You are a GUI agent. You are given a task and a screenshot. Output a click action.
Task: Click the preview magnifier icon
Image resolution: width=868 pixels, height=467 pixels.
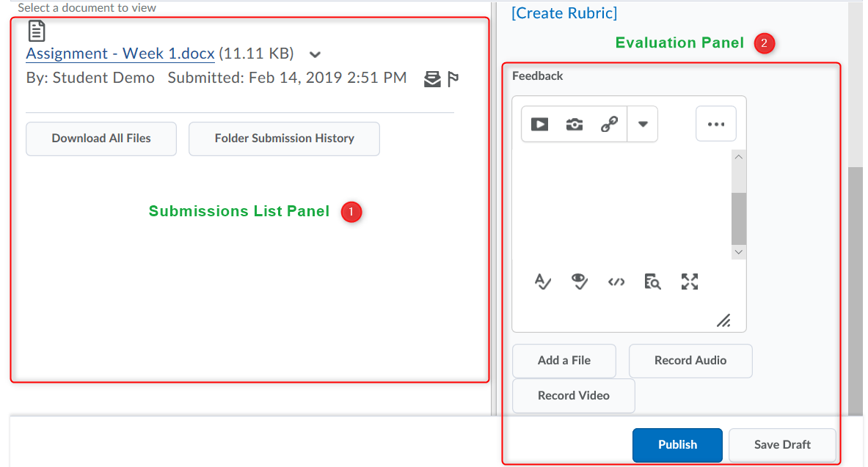[652, 282]
